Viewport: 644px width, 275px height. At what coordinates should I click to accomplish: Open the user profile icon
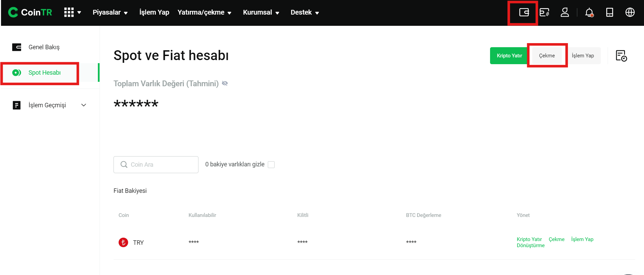pyautogui.click(x=565, y=13)
